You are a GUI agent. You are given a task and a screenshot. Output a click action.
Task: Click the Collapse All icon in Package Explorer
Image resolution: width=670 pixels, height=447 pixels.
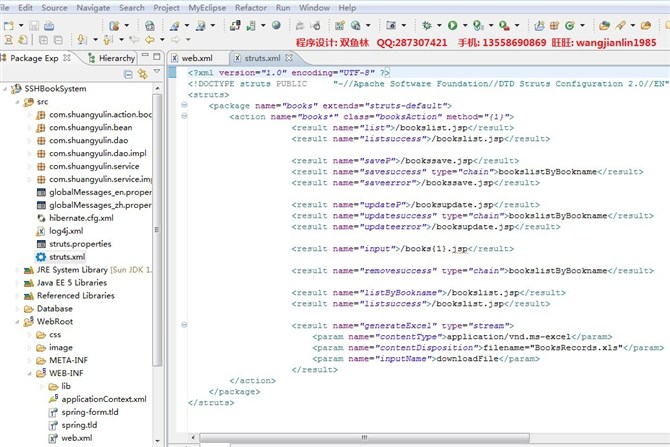pos(128,74)
